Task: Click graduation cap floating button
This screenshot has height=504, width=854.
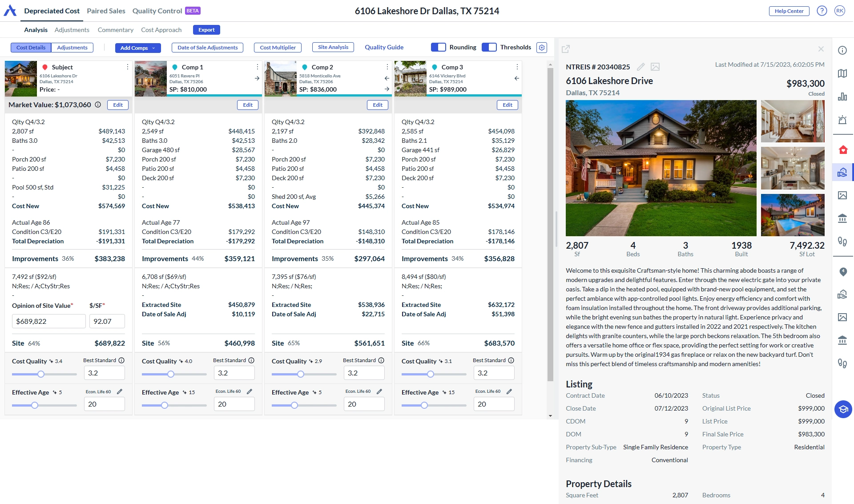Action: point(843,409)
